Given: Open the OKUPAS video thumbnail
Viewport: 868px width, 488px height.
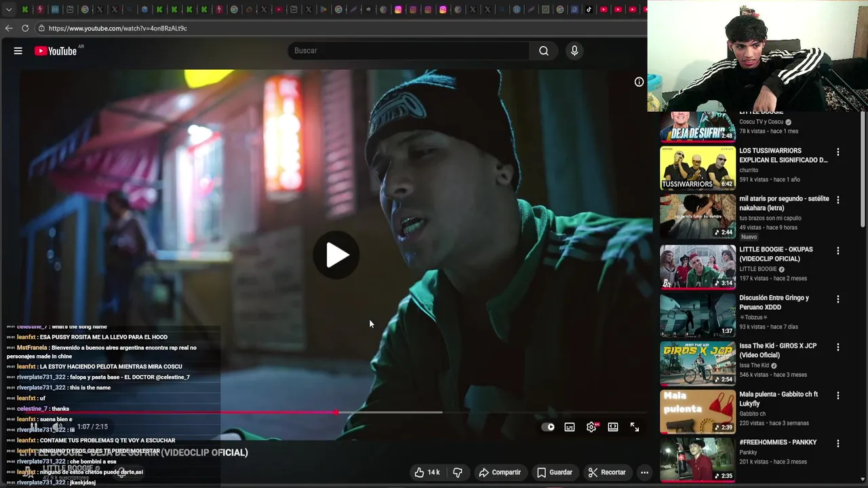Looking at the screenshot, I should [698, 267].
